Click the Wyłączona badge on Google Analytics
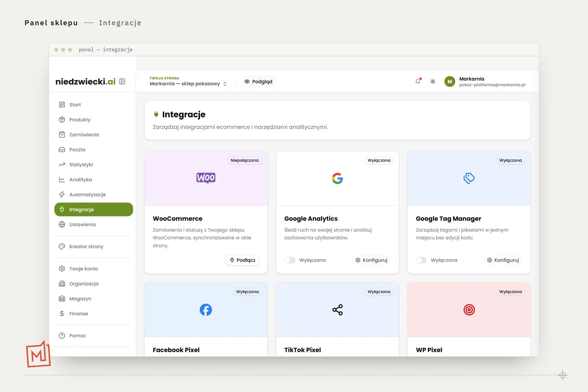The height and width of the screenshot is (392, 588). 379,160
